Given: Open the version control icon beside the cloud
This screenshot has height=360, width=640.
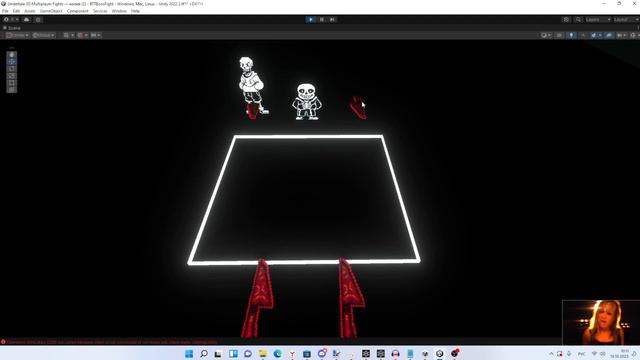Looking at the screenshot, I should point(38,19).
